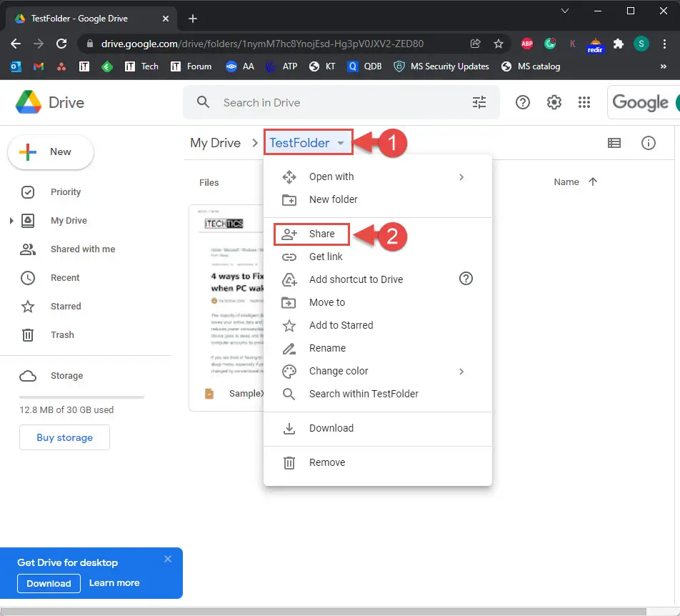
Task: Click the storage usage bar
Action: 81,397
